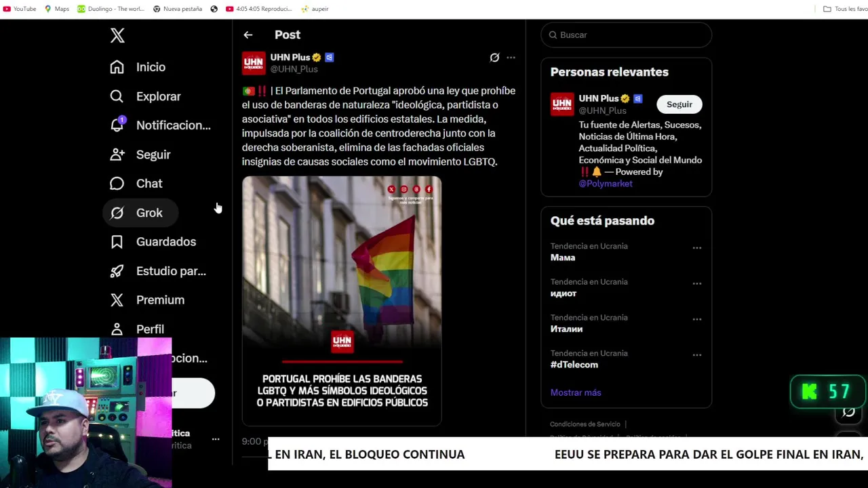Screen dimensions: 868x488
Task: Go back with the Post arrow
Action: pyautogui.click(x=248, y=35)
